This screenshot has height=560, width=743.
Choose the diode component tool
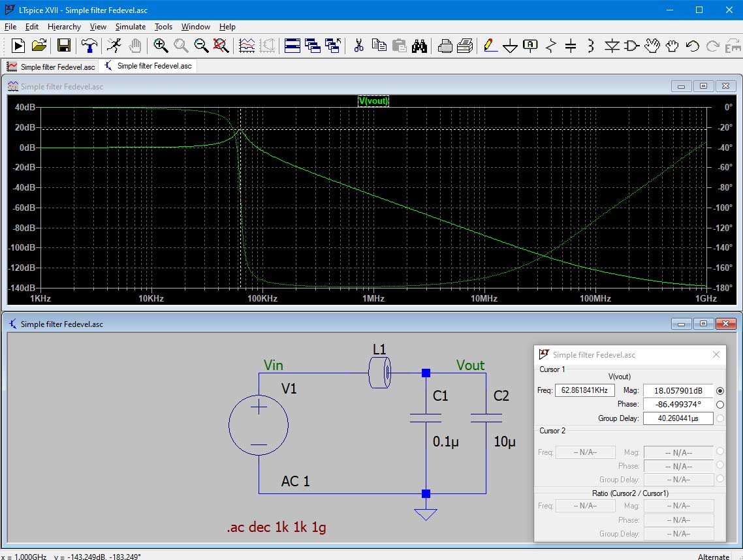coord(612,46)
